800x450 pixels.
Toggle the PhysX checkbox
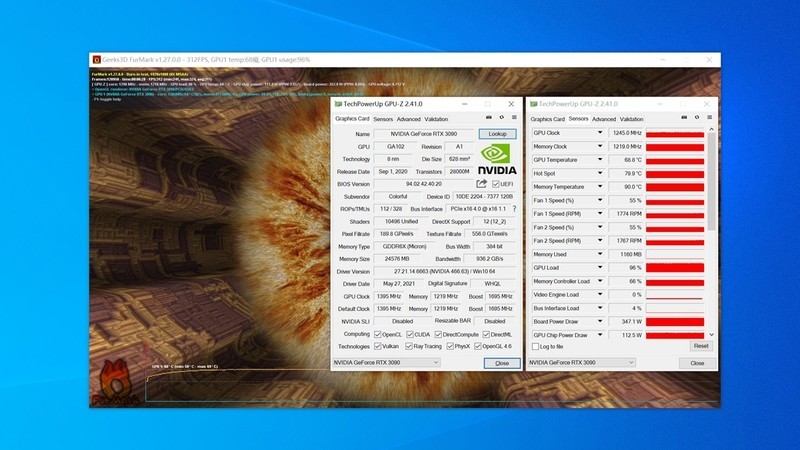pyautogui.click(x=450, y=346)
